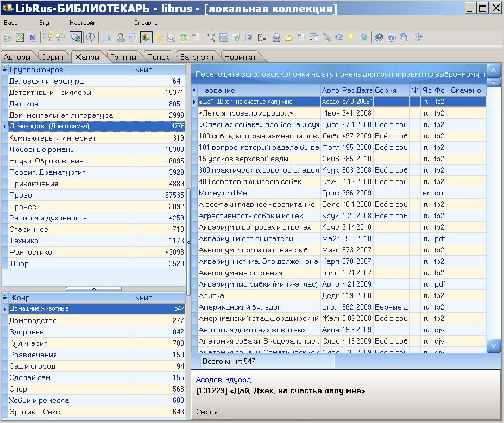Collapse genre groups panel via horizontal splitter
This screenshot has height=423, width=504.
93,289
